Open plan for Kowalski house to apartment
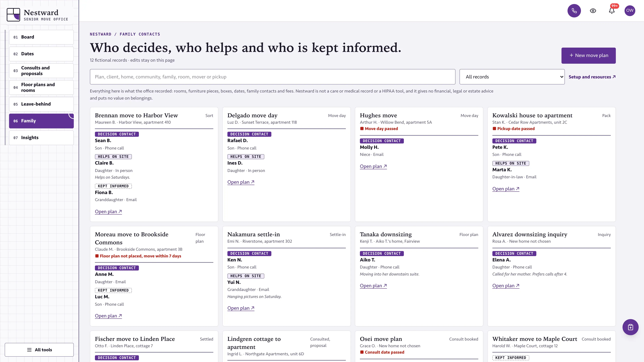The width and height of the screenshot is (644, 362). [506, 189]
